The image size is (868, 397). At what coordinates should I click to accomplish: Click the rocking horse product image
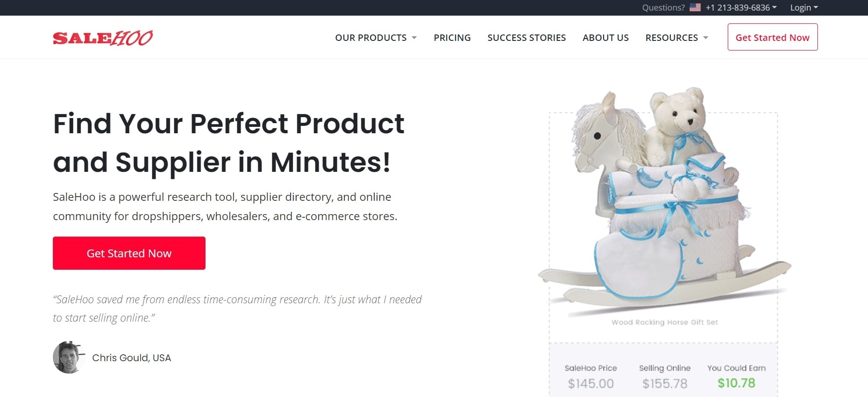(664, 201)
